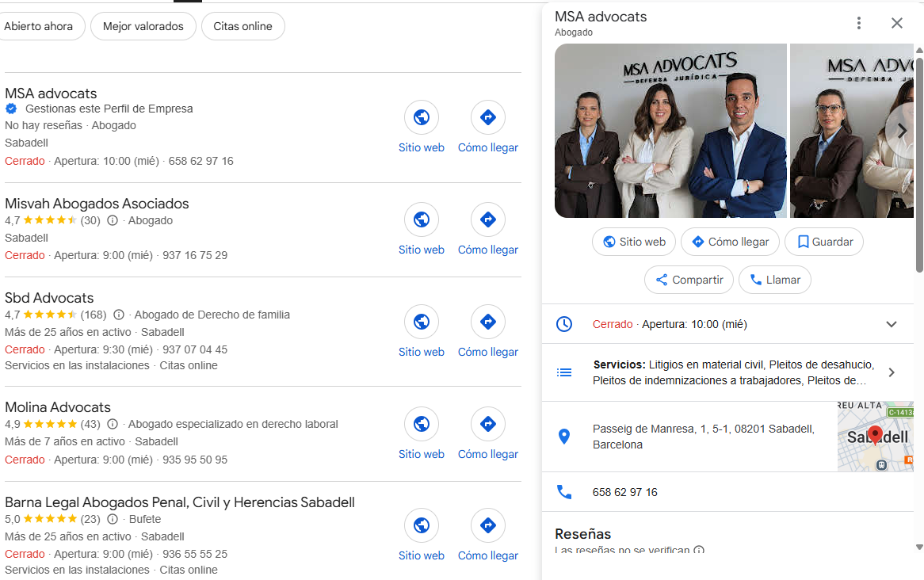Click the services list icon in detail panel

pos(564,372)
